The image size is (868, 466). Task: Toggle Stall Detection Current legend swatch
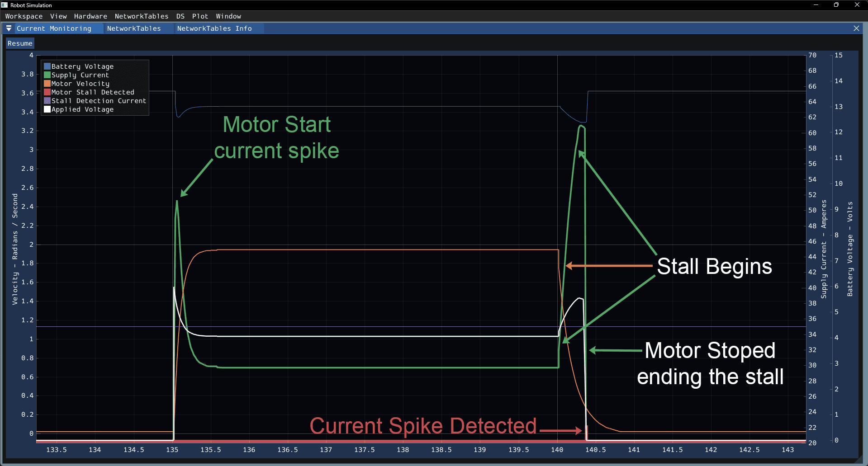coord(47,101)
